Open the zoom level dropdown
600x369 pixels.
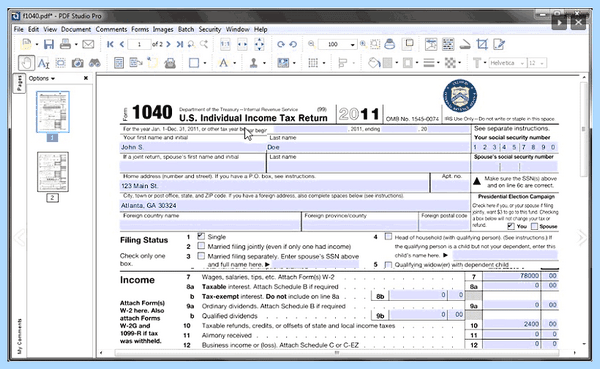coord(352,44)
